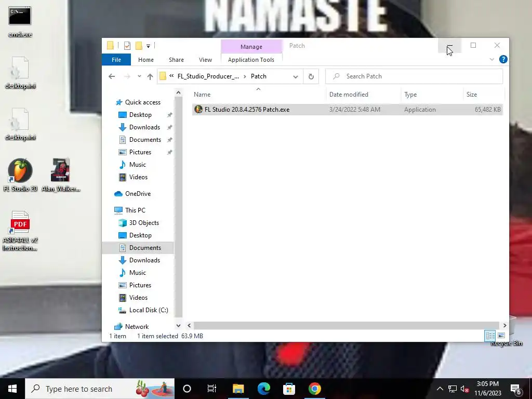Click the New folder quick access toolbar icon
This screenshot has width=532, height=399.
click(x=139, y=46)
